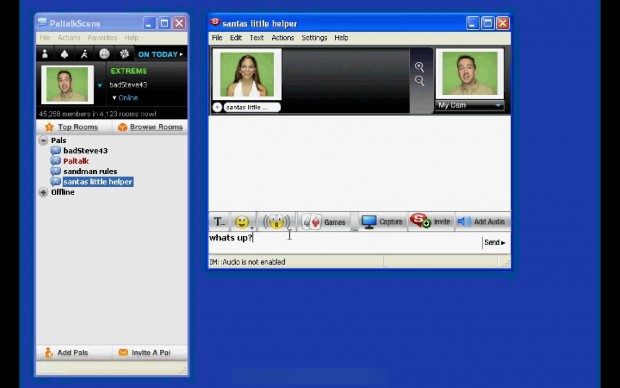Open Text menu in chat window
Viewport: 620px width, 388px height.
pos(256,38)
